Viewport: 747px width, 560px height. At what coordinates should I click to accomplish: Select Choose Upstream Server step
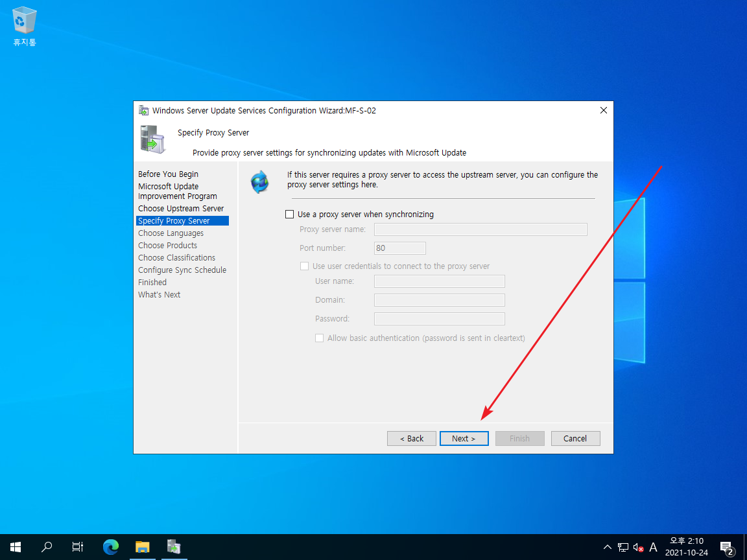[x=181, y=209]
